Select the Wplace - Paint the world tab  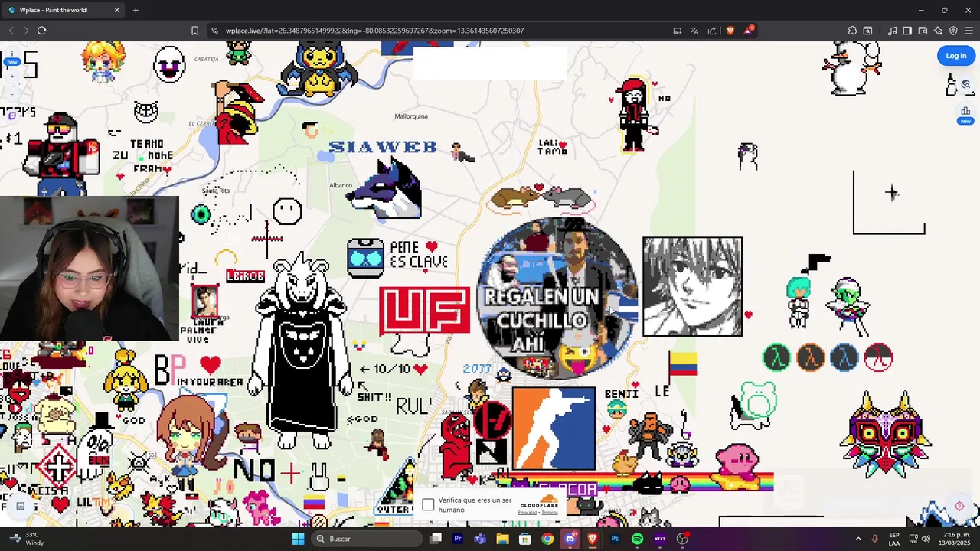(x=63, y=10)
